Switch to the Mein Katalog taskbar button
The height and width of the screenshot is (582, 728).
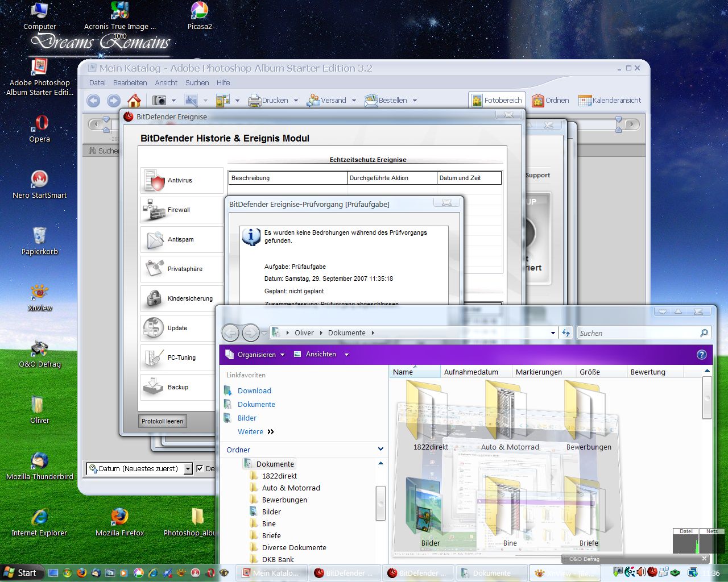tap(272, 573)
